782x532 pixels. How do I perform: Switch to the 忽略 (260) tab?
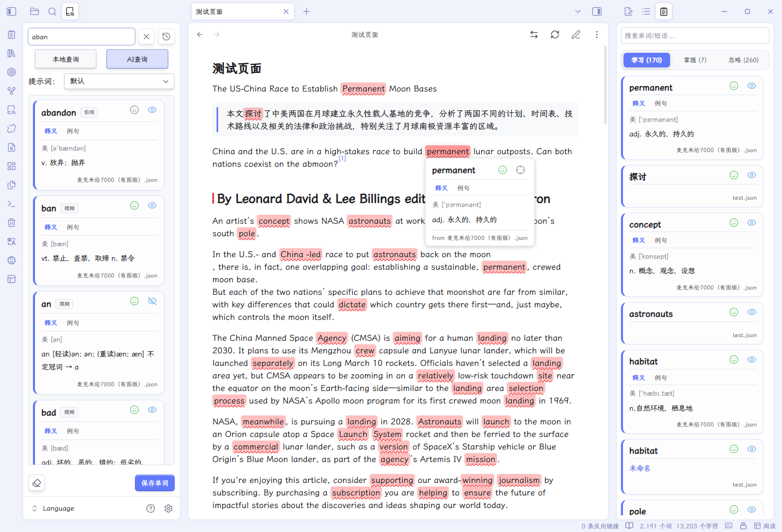[x=744, y=60]
